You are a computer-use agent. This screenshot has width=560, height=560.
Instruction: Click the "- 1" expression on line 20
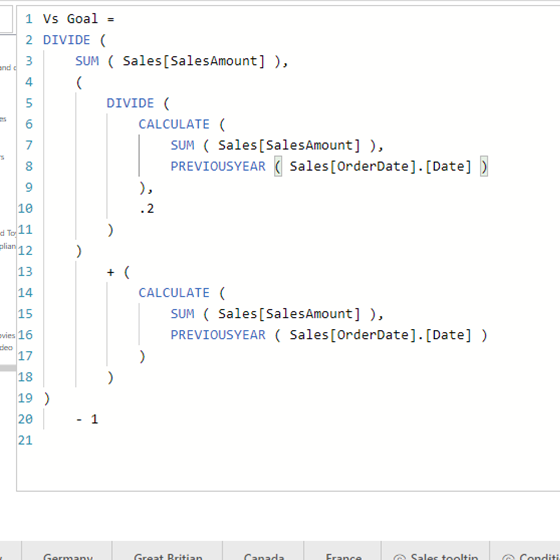pyautogui.click(x=87, y=419)
